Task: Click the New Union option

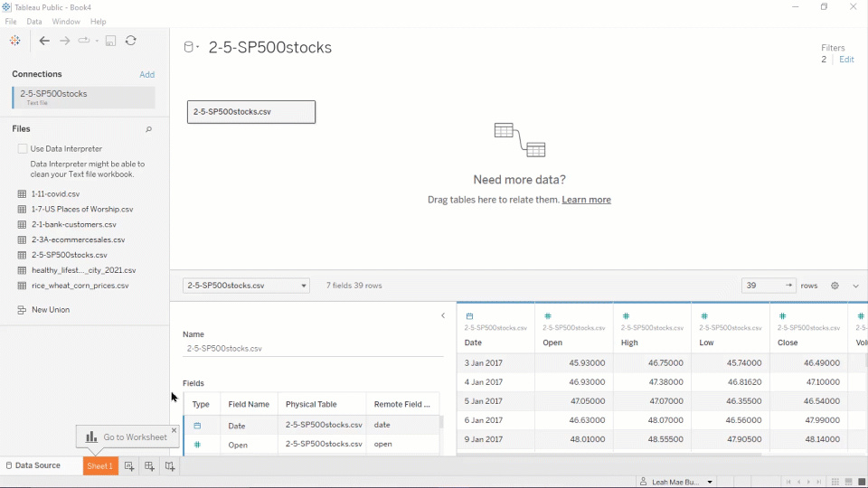Action: coord(51,310)
